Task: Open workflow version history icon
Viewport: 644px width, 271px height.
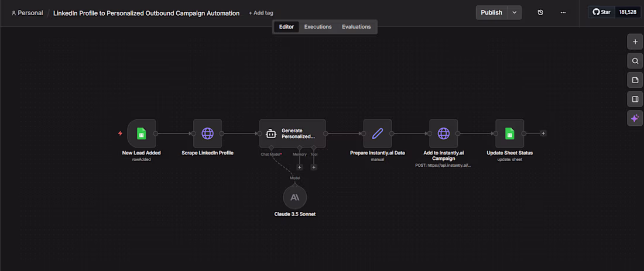Action: click(x=540, y=13)
